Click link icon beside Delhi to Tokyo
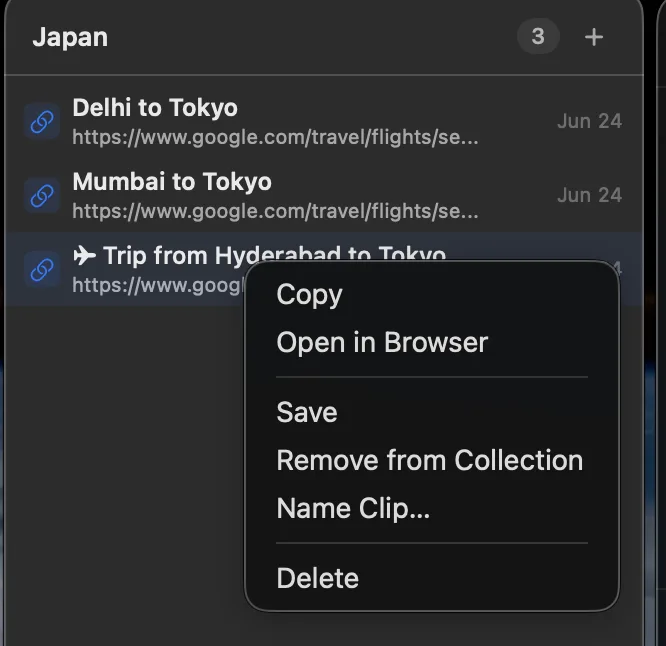This screenshot has width=666, height=646. [42, 122]
